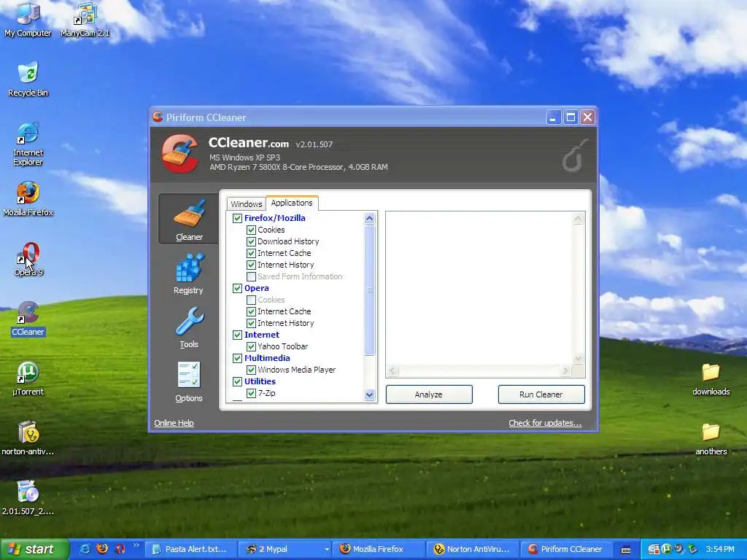
Task: Switch to Norton AntiVirus taskbar window
Action: [x=472, y=549]
